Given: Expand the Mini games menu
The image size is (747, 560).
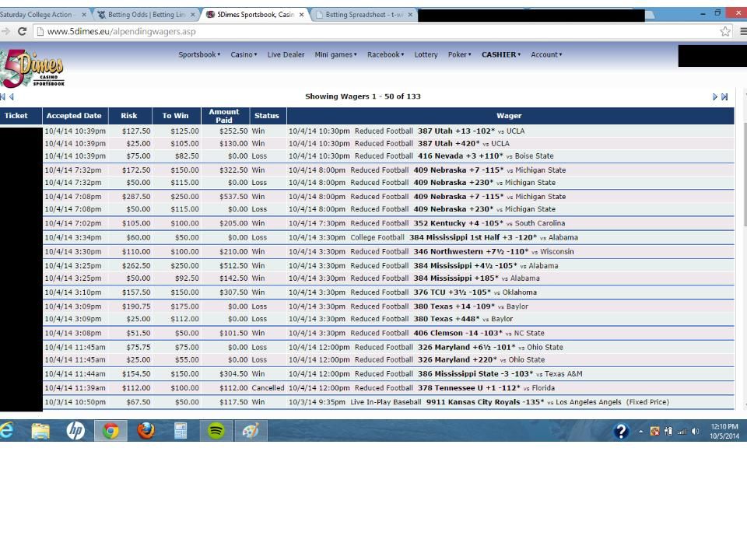Looking at the screenshot, I should coord(335,54).
